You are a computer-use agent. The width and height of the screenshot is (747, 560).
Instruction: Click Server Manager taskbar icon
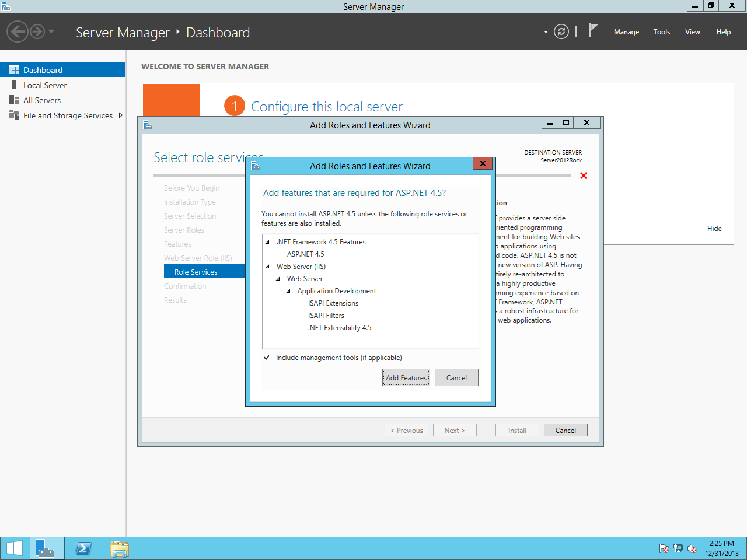click(45, 548)
